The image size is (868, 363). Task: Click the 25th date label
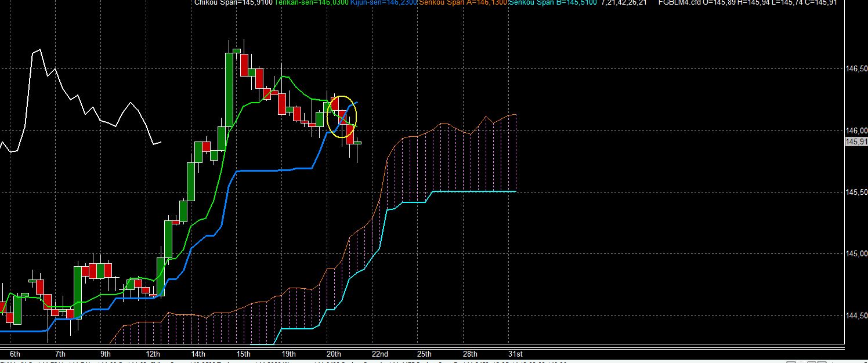tap(425, 354)
